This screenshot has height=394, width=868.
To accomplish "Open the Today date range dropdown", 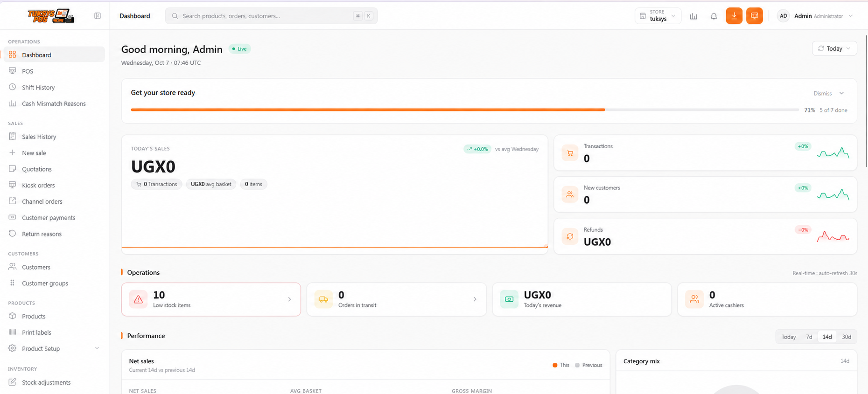I will coord(834,48).
